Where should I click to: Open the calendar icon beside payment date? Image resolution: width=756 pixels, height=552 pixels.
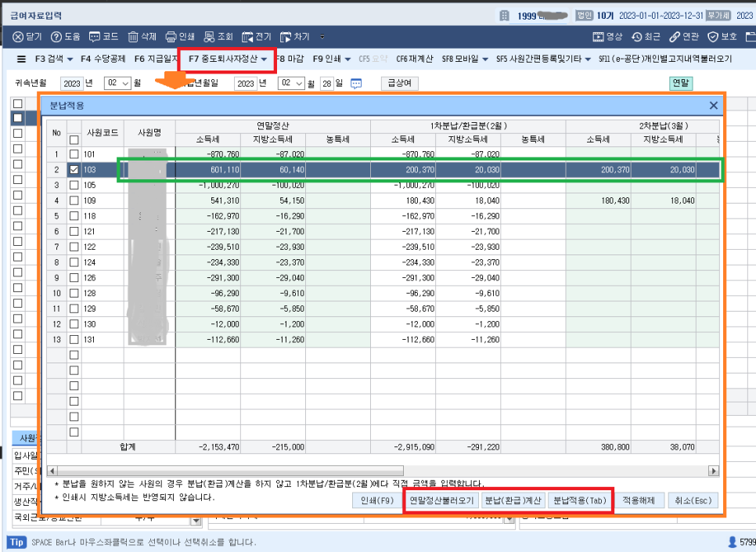click(x=356, y=84)
